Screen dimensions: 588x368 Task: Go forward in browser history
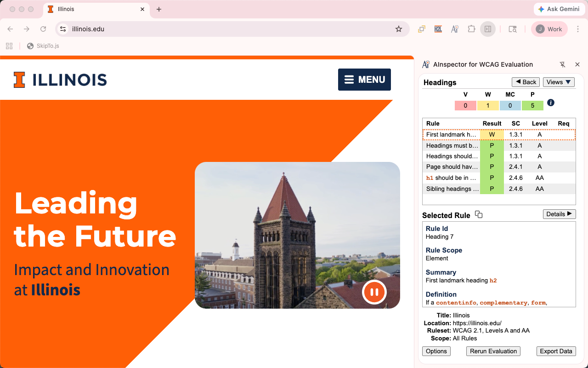click(x=27, y=29)
